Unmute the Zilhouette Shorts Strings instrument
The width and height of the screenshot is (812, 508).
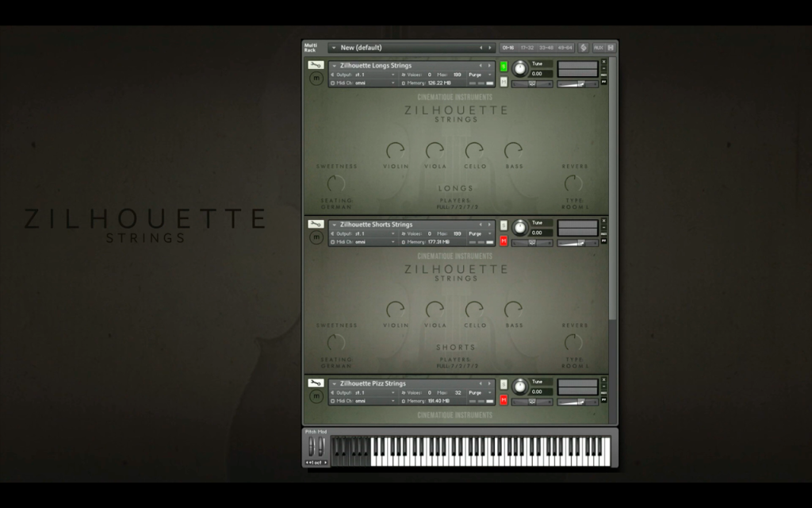click(504, 241)
